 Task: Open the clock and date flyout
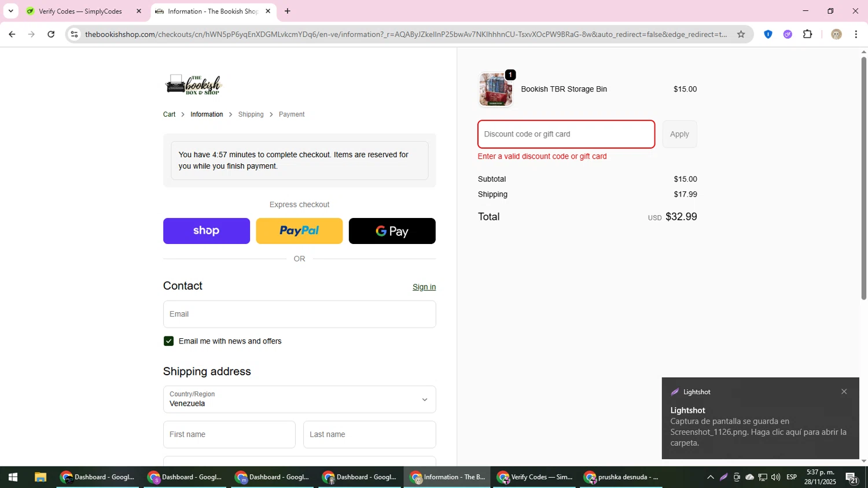click(x=820, y=477)
